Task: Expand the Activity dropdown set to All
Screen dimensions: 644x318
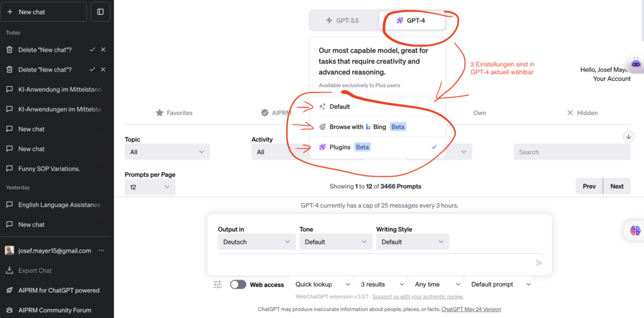Action: (x=280, y=152)
